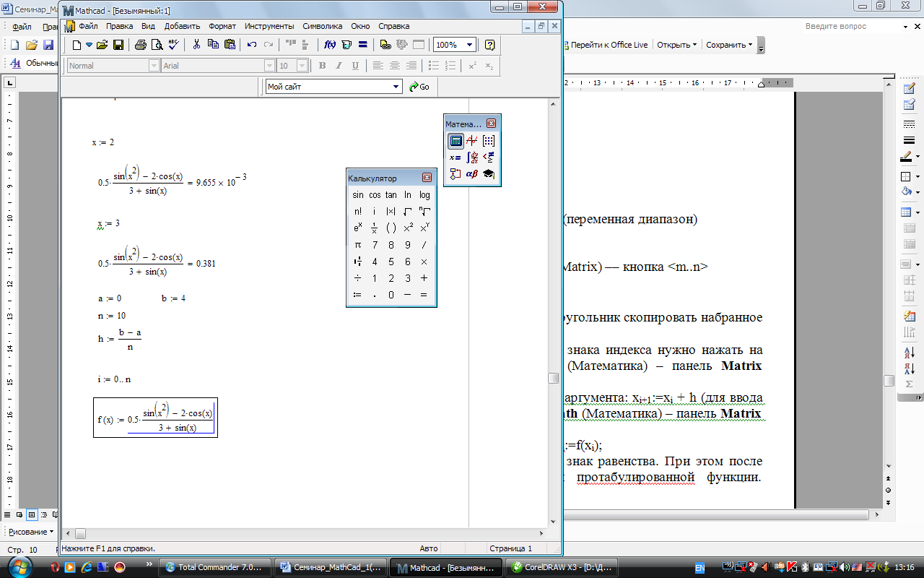Viewport: 924px width, 578px height.
Task: Open the Инструменты menu
Action: click(x=269, y=26)
